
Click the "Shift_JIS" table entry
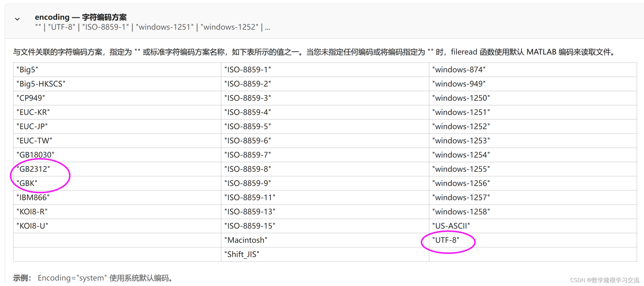[x=242, y=254]
